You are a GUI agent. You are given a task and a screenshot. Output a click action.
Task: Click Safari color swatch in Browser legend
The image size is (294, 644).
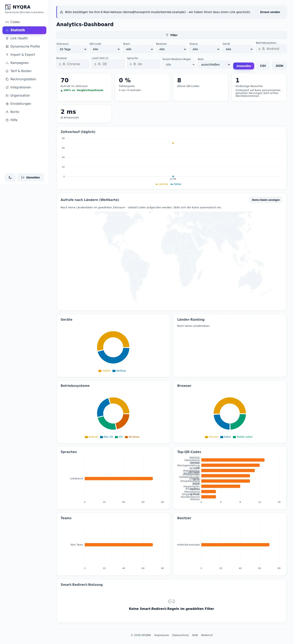222,437
